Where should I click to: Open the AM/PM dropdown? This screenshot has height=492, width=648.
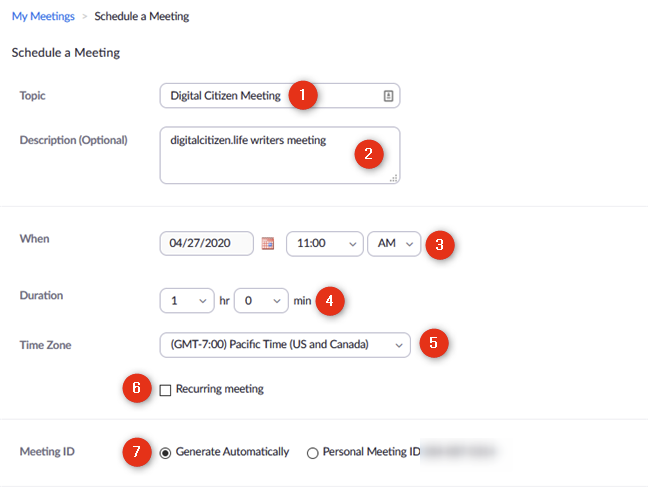395,244
